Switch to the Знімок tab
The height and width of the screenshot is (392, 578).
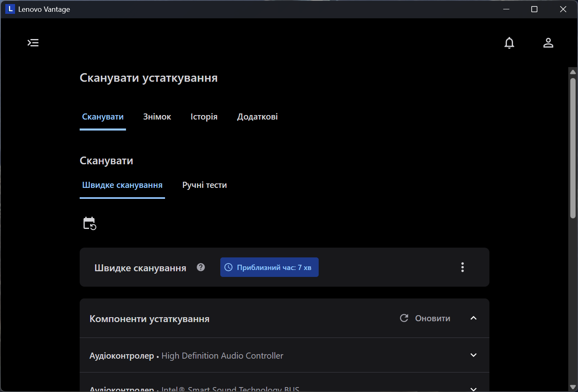coord(157,117)
